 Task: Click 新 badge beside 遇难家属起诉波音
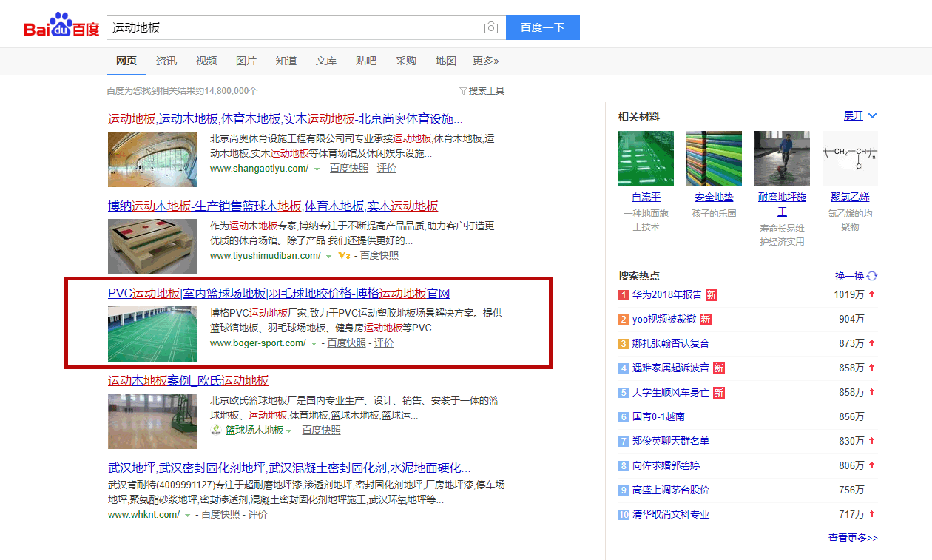(x=719, y=368)
